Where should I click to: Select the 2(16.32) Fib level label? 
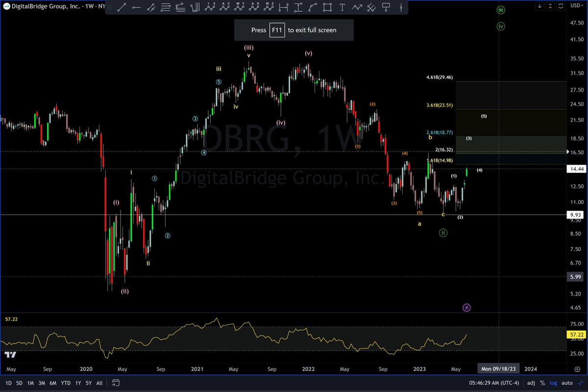(x=443, y=150)
